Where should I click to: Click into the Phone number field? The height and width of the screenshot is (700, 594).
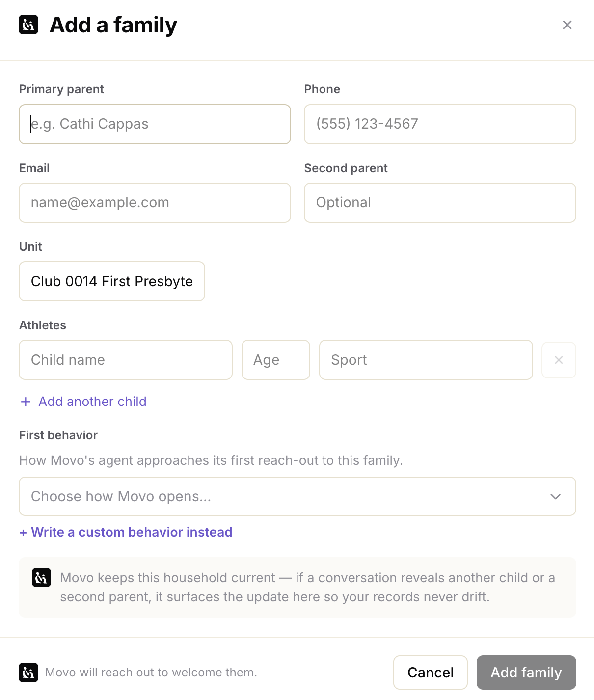click(x=440, y=124)
